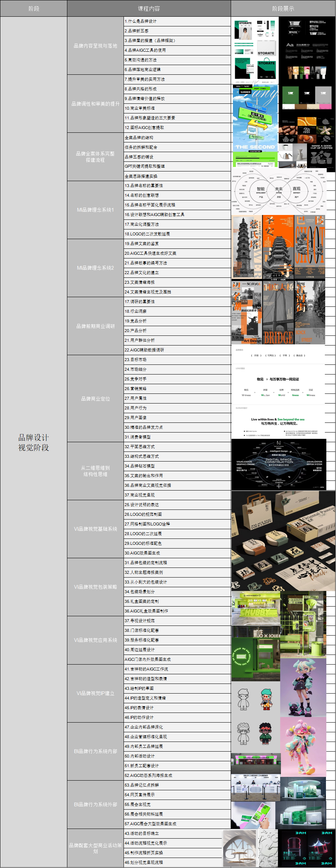Click lesson row 37.导视设计规范
The height and width of the screenshot is (868, 336).
click(x=177, y=621)
